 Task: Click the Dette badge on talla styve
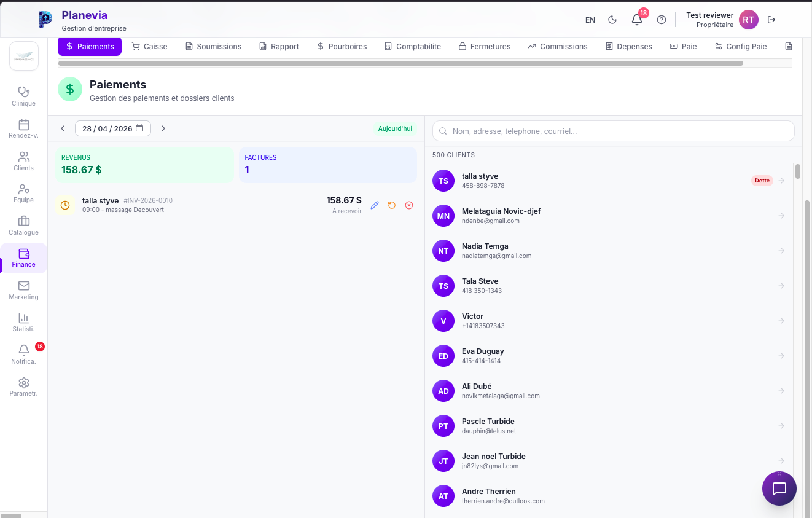click(x=762, y=181)
